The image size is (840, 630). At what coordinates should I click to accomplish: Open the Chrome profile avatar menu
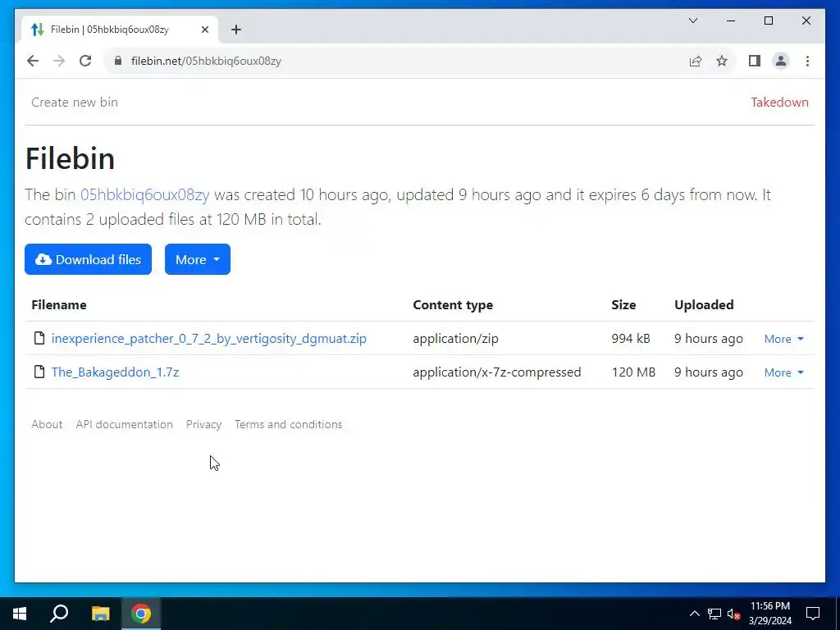(x=781, y=61)
